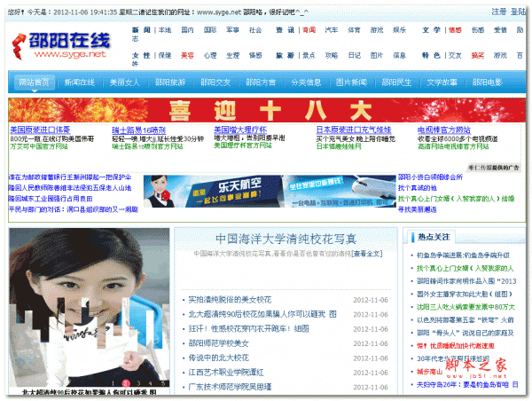Open the 美国原装进口伟哥 ad link

[x=40, y=130]
